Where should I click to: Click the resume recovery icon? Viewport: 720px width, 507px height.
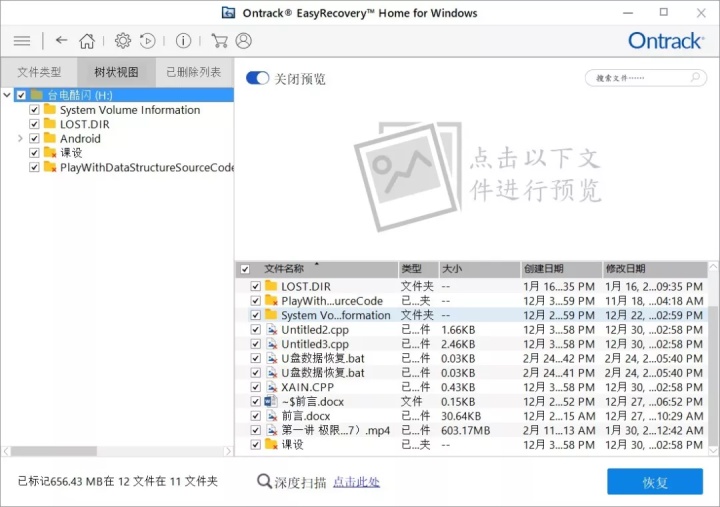(147, 41)
